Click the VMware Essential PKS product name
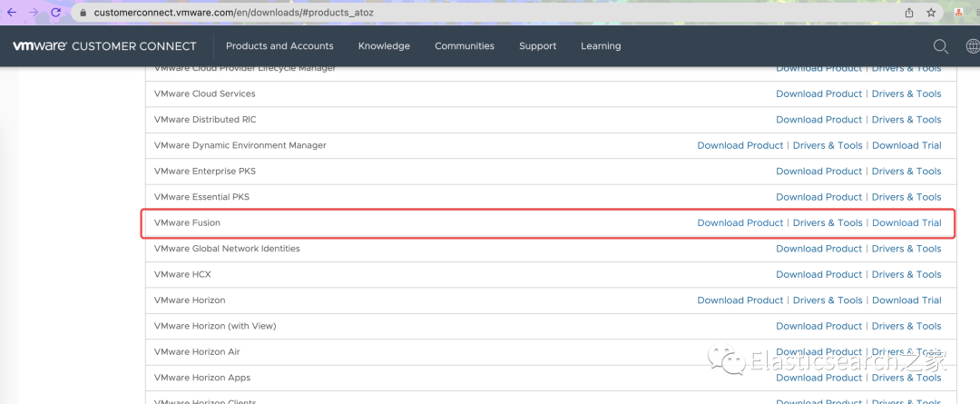This screenshot has width=980, height=404. coord(201,197)
